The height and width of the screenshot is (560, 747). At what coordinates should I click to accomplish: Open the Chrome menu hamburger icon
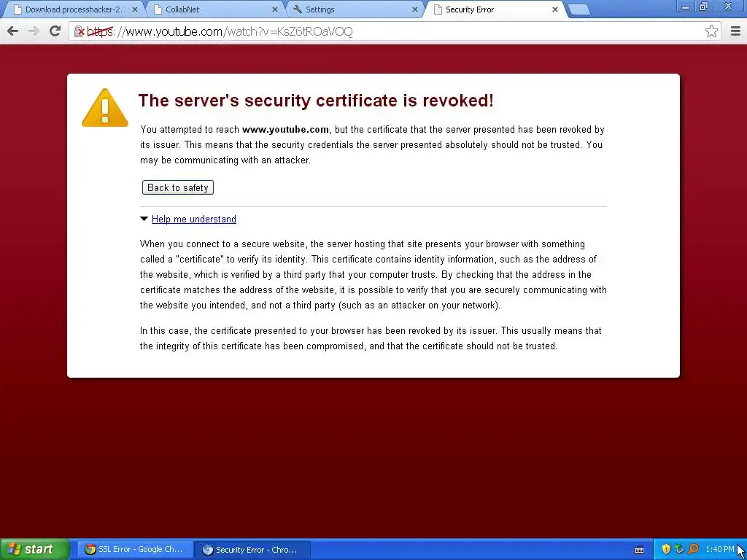[735, 31]
